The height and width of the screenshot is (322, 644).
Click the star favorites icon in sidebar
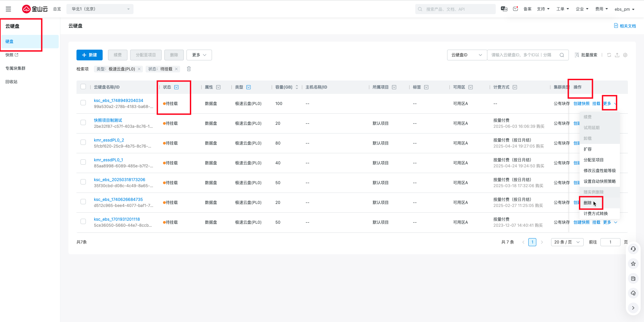coord(633,264)
